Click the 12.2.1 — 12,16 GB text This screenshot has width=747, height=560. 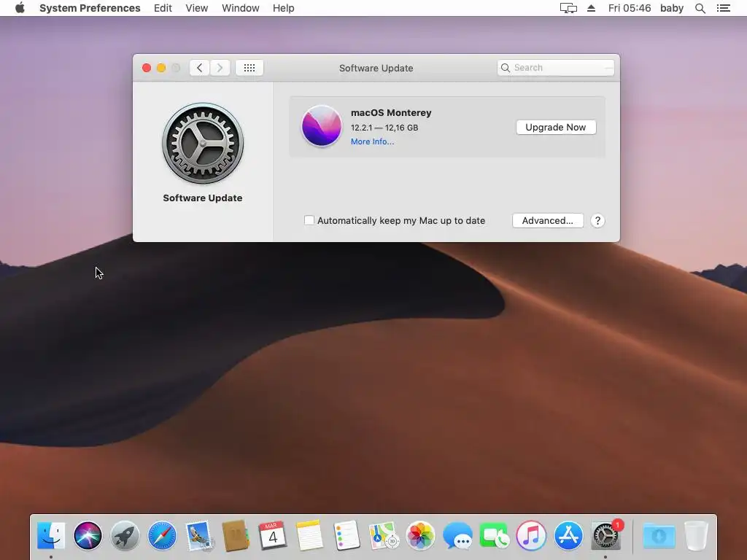point(384,128)
